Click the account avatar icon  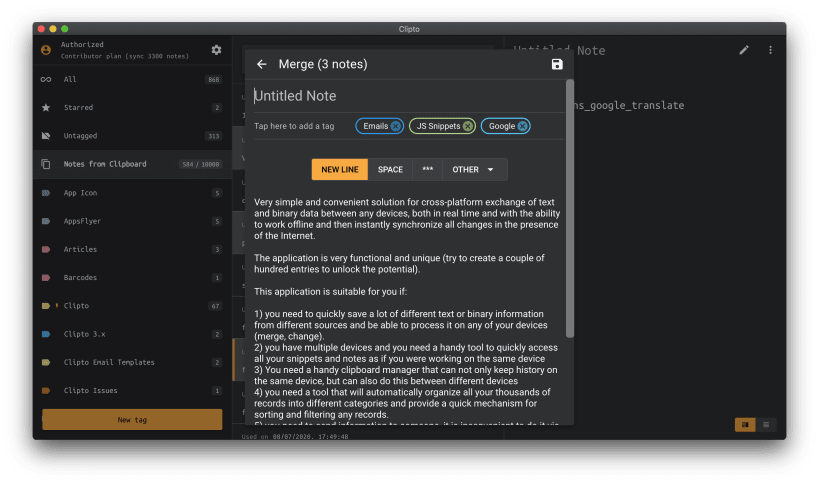[46, 50]
